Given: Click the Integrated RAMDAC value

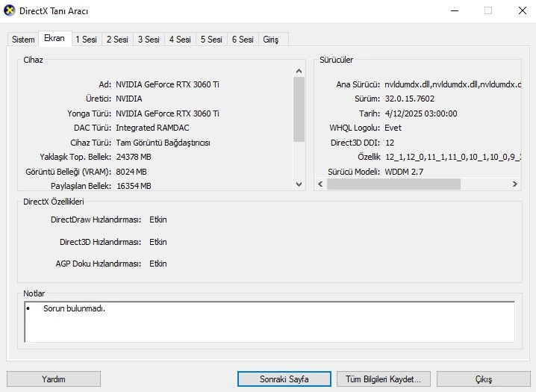Looking at the screenshot, I should click(152, 128).
